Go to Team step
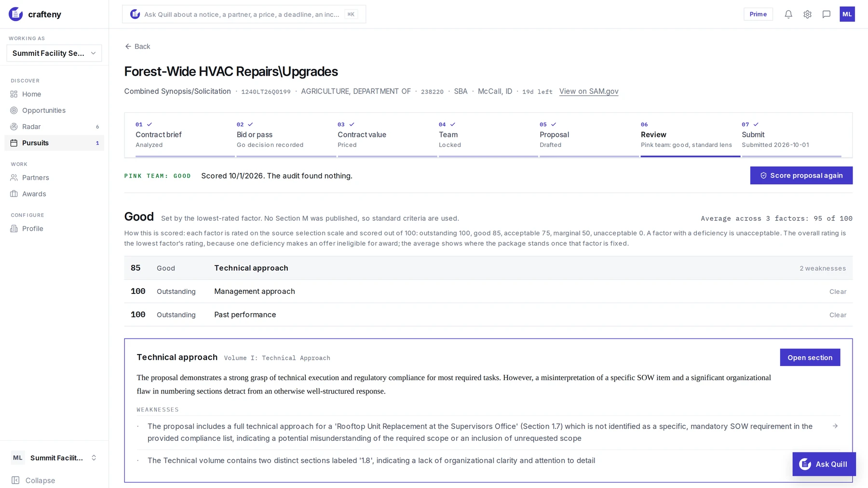Image resolution: width=868 pixels, height=488 pixels. pyautogui.click(x=488, y=135)
